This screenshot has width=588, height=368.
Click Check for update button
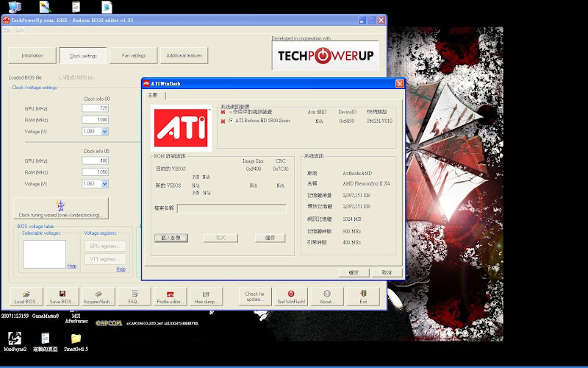(x=255, y=297)
